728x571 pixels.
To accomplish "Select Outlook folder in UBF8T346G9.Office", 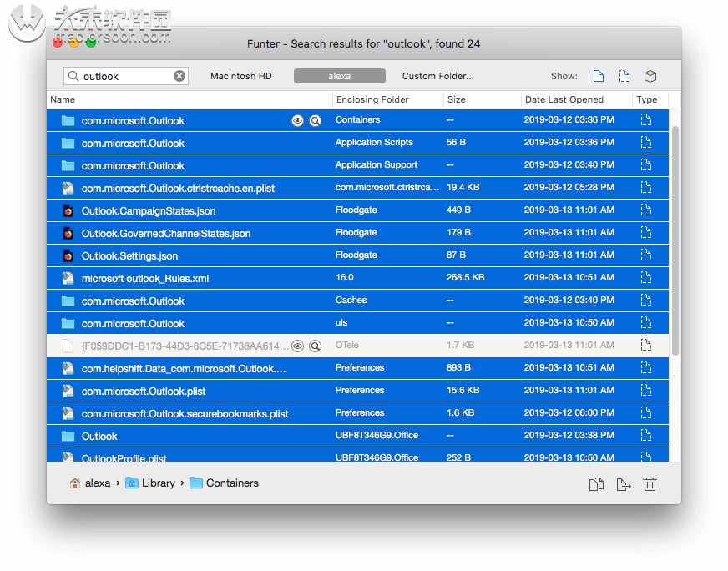I will [x=357, y=436].
